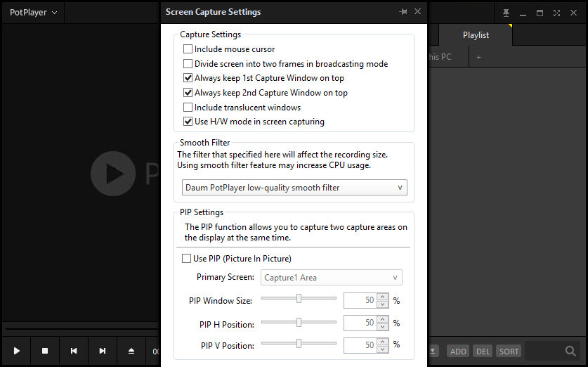The height and width of the screenshot is (367, 588).
Task: Increase PIP H Position with up arrow
Action: (382, 319)
